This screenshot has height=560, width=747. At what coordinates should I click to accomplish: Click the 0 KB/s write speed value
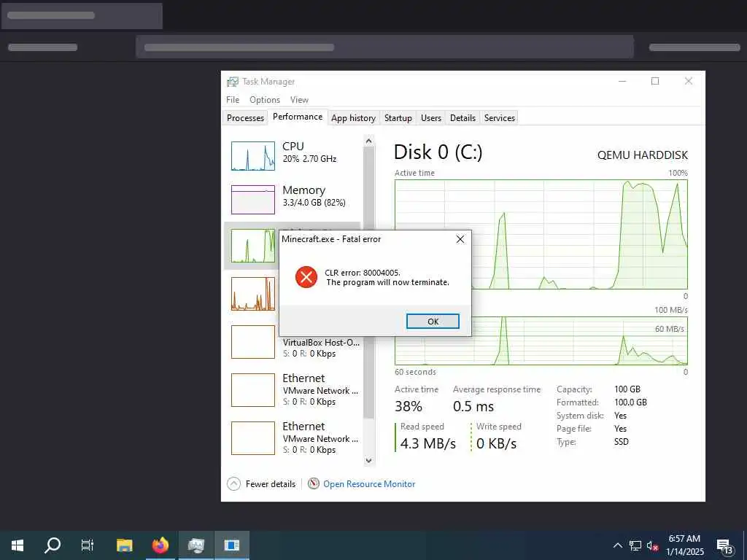(496, 443)
